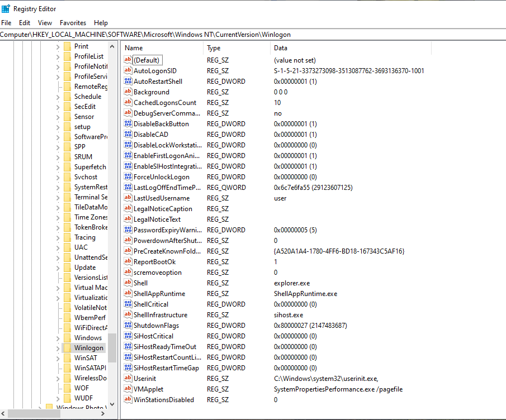Expand the Winlogon key node
506x420 pixels.
pos(58,348)
